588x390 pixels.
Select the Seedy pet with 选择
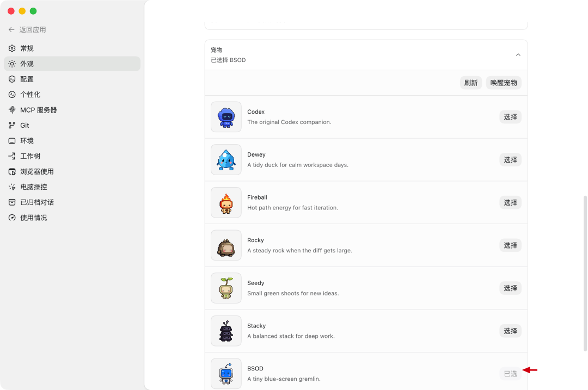[510, 288]
